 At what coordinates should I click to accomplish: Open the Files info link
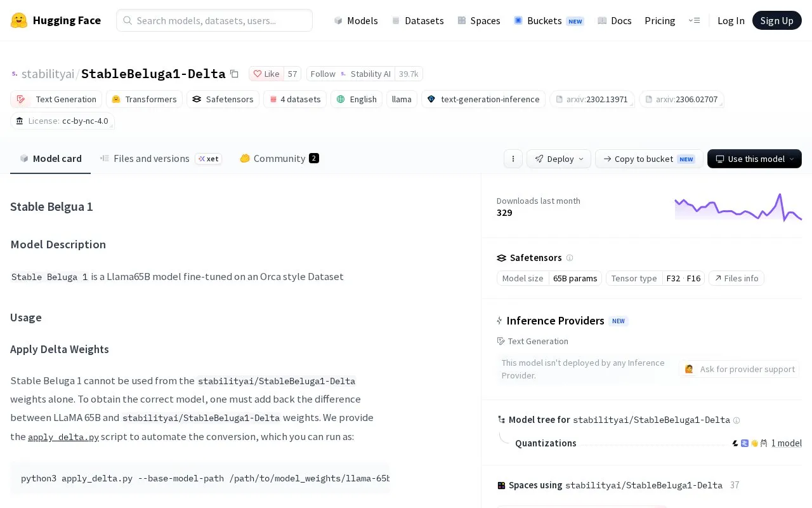737,278
